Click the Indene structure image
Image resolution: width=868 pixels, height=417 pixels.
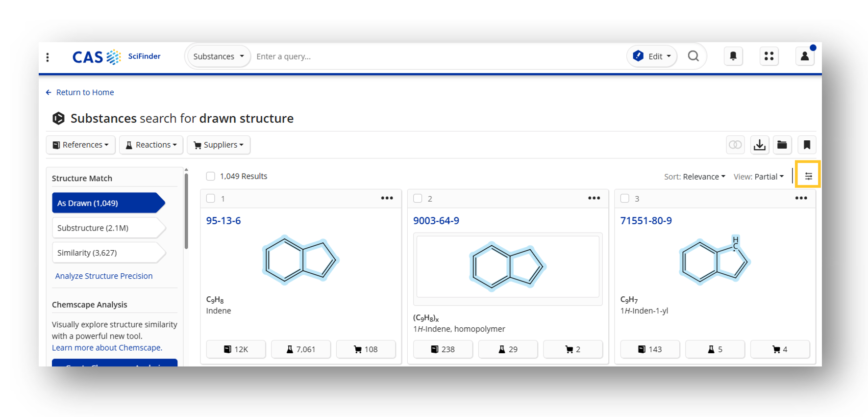(300, 260)
